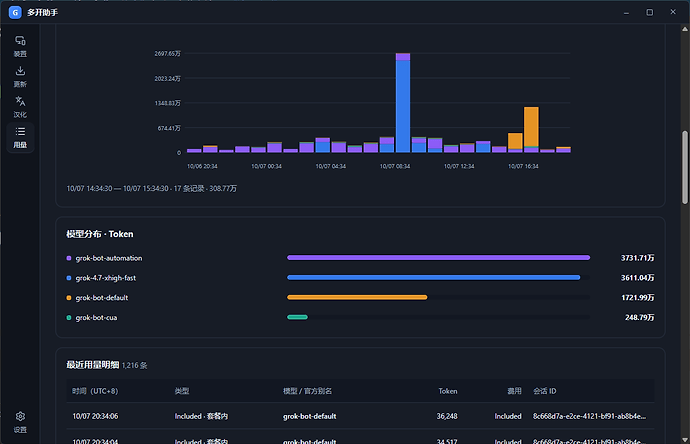Click the purple grok-bot-automation legend dot
The image size is (690, 444).
[x=69, y=258]
